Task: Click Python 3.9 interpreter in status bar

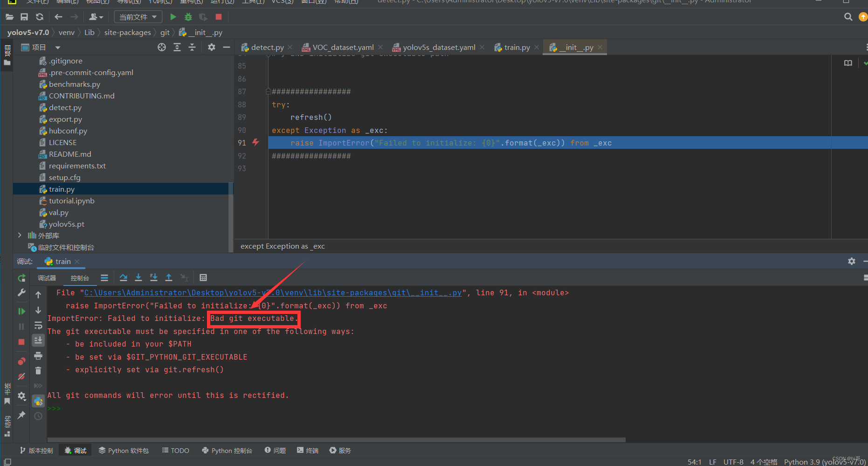Action: (824, 462)
